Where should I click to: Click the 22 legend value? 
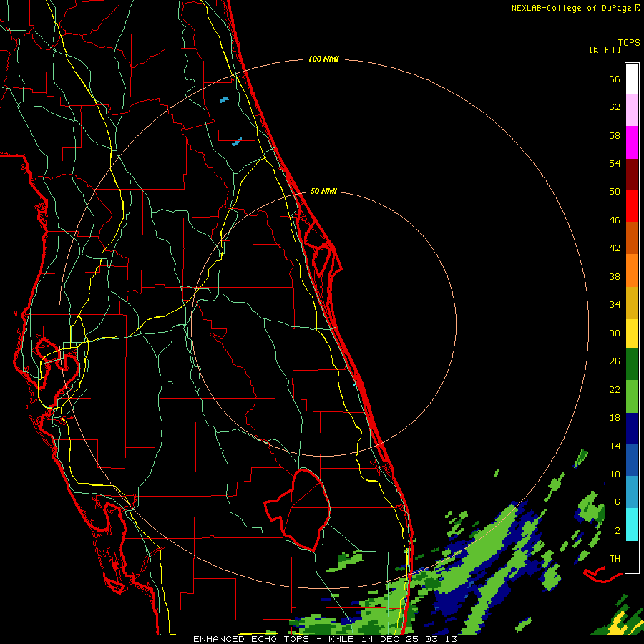[x=615, y=390]
